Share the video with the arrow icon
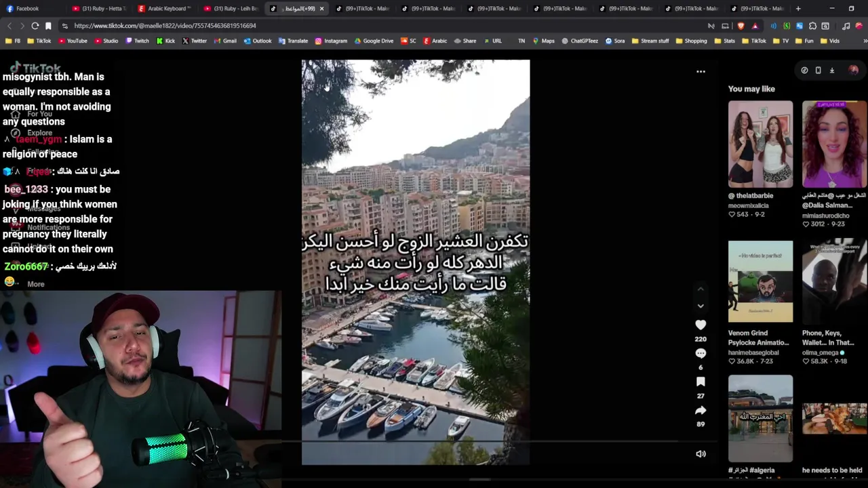Viewport: 868px width, 488px height. pos(701,410)
